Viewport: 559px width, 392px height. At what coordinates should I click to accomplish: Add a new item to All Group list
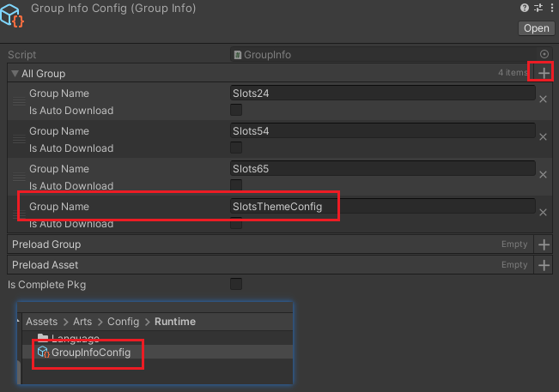coord(544,74)
